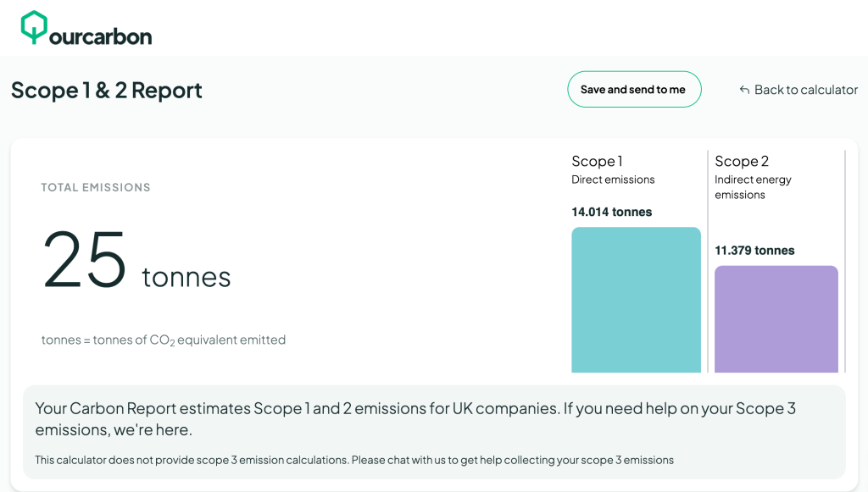Screen dimensions: 868x492
Task: Click the large 25 total emissions figure
Action: [x=85, y=261]
